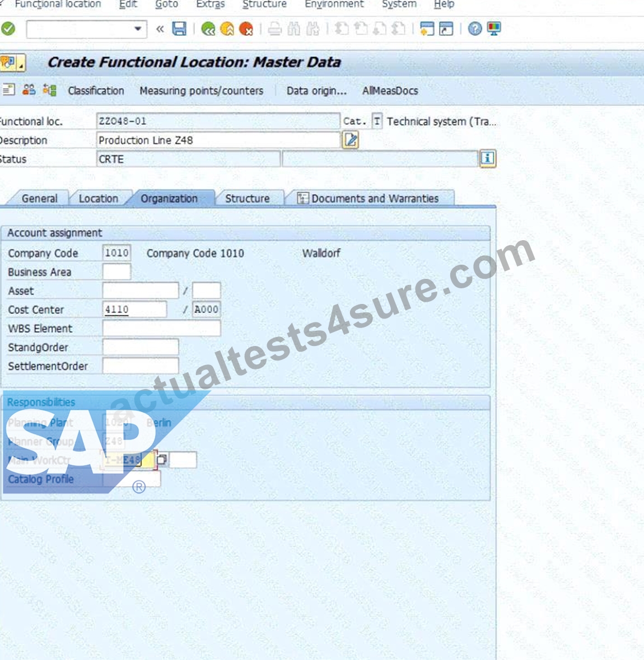Click the Business Area input field
Viewport: 644px width, 660px height.
pos(116,272)
